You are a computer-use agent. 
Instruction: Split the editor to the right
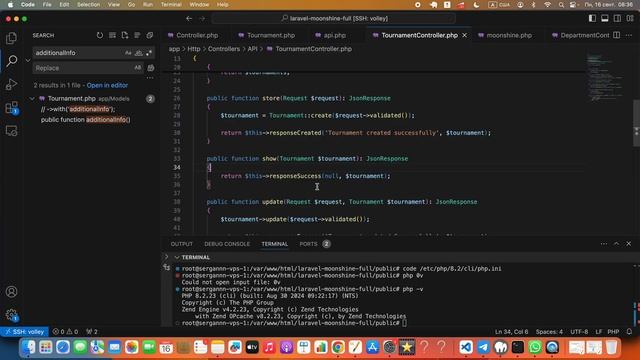point(616,36)
